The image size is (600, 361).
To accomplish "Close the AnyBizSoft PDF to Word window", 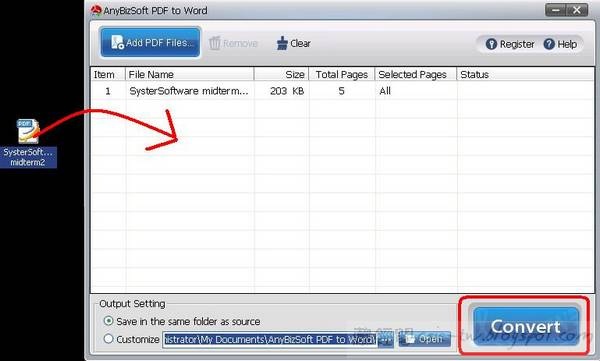I will [577, 10].
